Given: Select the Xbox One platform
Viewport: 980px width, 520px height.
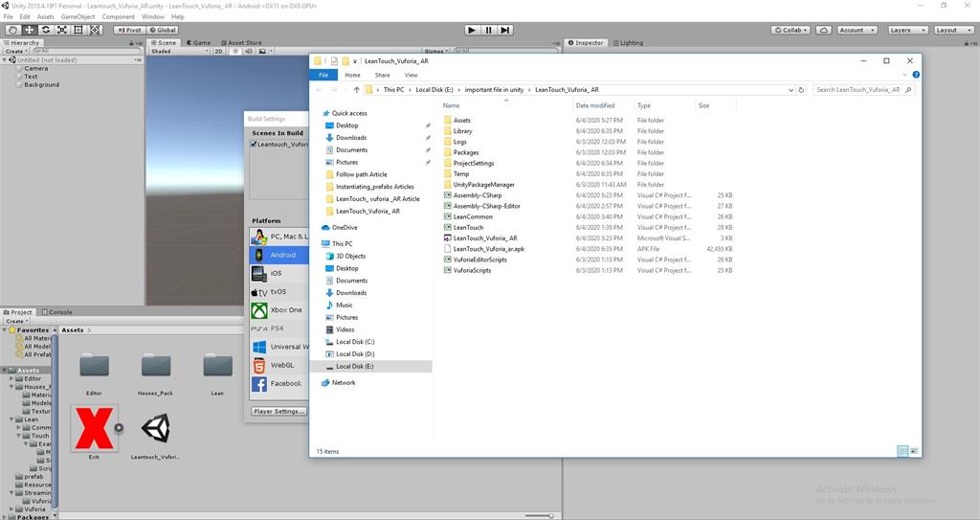Looking at the screenshot, I should [279, 309].
